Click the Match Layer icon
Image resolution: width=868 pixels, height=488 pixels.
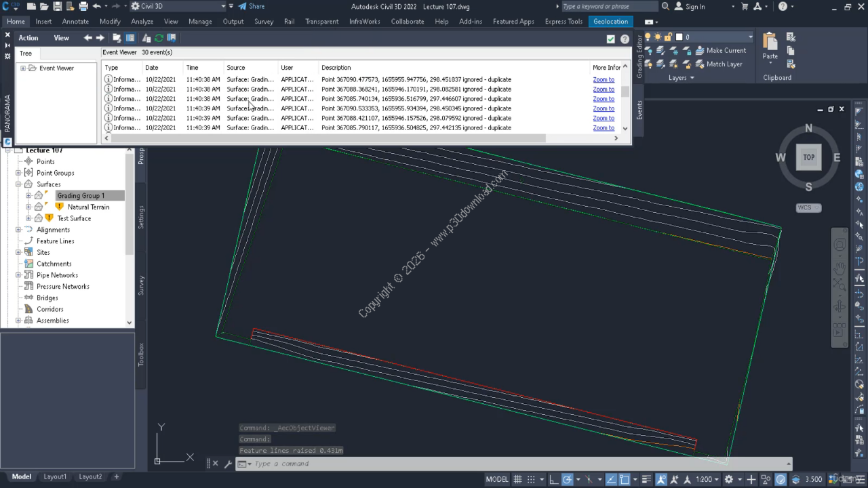(x=701, y=64)
